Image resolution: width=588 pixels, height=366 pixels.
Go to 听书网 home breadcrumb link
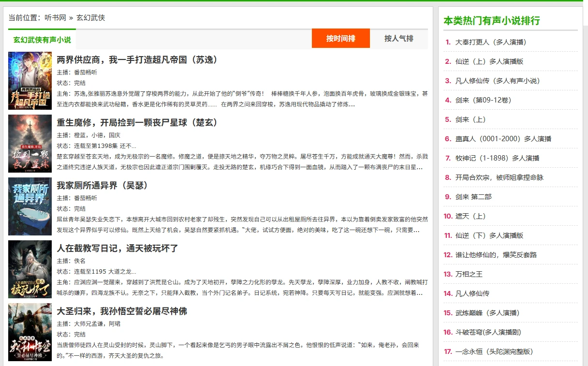click(x=55, y=18)
